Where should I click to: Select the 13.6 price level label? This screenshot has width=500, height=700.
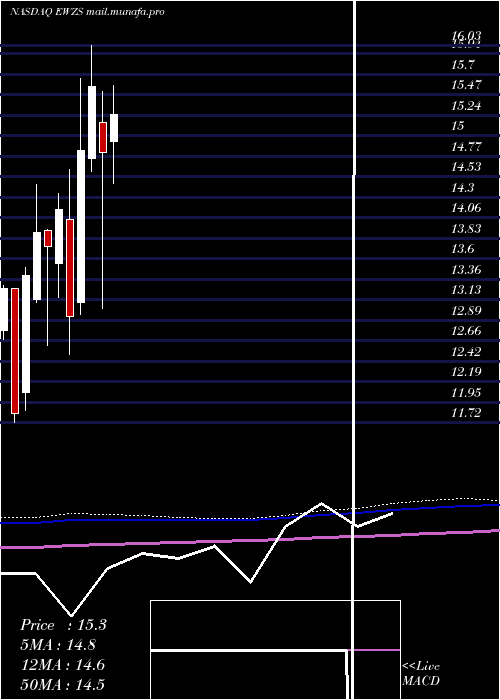click(463, 249)
